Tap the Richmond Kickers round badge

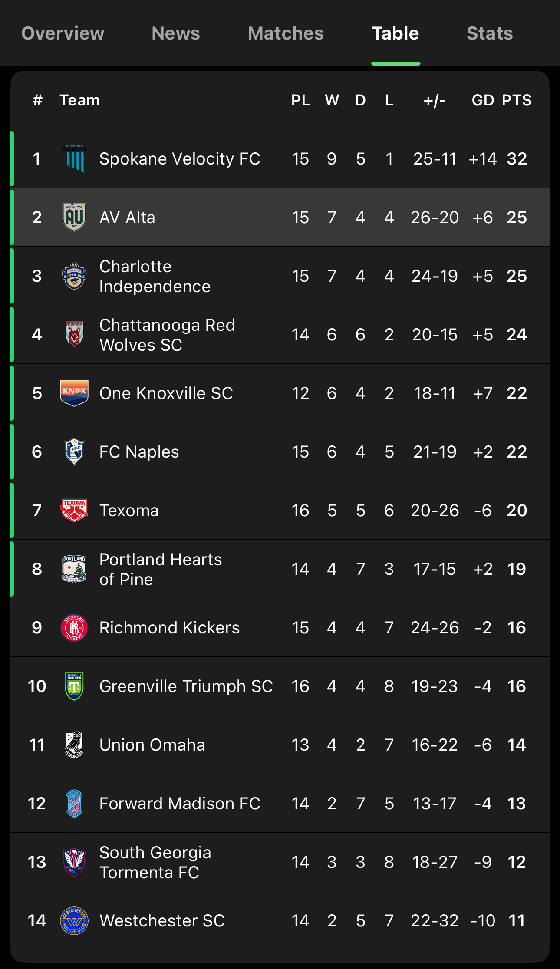tap(74, 628)
